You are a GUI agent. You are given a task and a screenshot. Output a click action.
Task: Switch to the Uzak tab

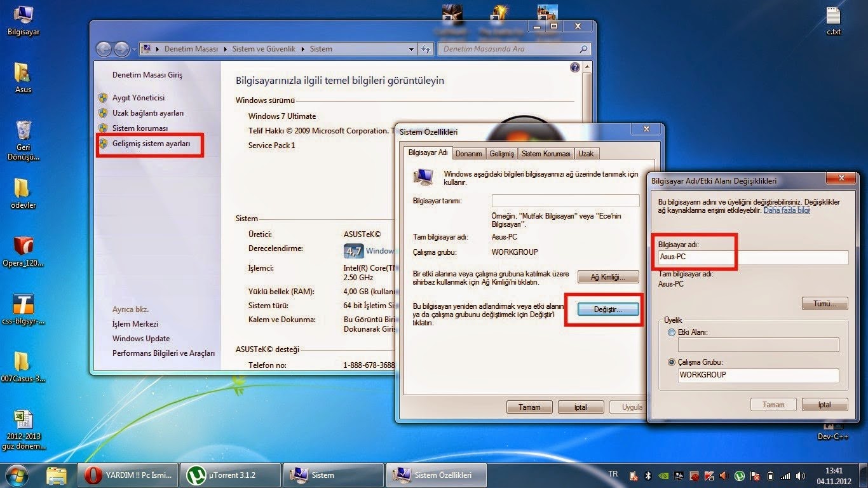pos(587,154)
